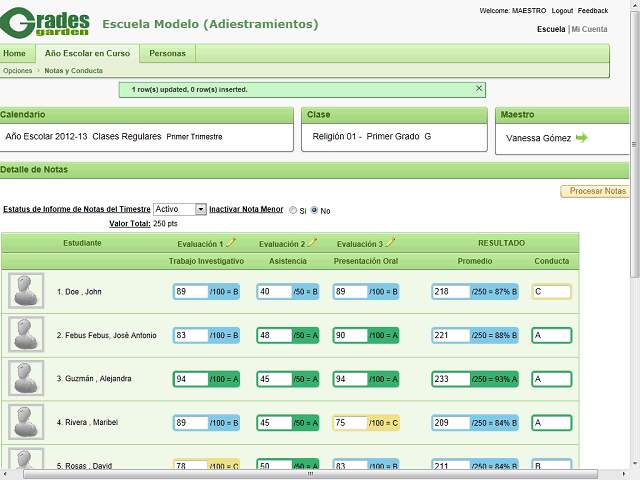640x480 pixels.
Task: Edit Febus Febus's Trabajo Investigativo score 83
Action: pyautogui.click(x=191, y=335)
